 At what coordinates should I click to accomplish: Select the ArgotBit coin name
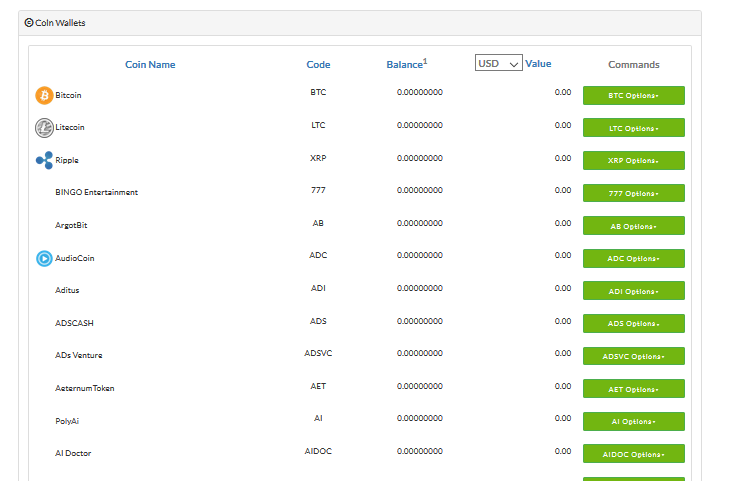71,225
